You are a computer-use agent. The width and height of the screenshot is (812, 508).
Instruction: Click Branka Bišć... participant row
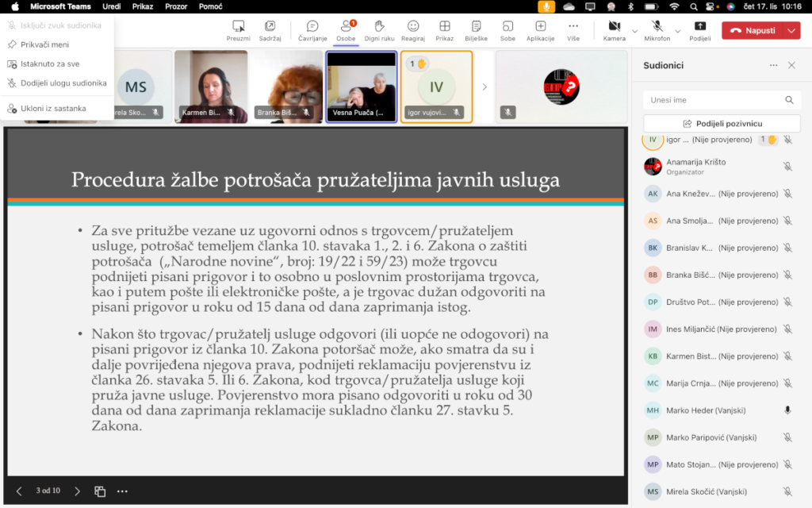pos(720,275)
